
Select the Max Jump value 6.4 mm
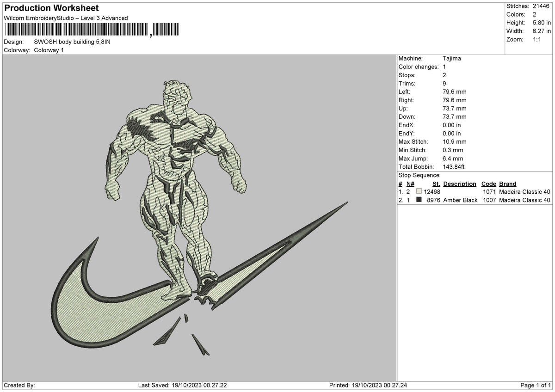453,159
